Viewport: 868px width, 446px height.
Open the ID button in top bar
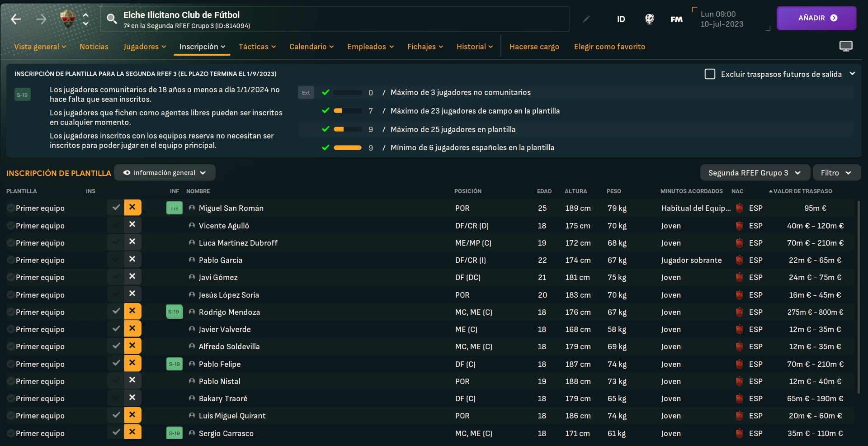click(x=621, y=19)
